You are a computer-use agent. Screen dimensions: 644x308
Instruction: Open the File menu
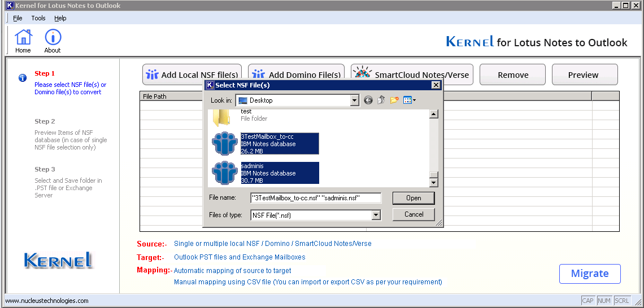tap(18, 18)
